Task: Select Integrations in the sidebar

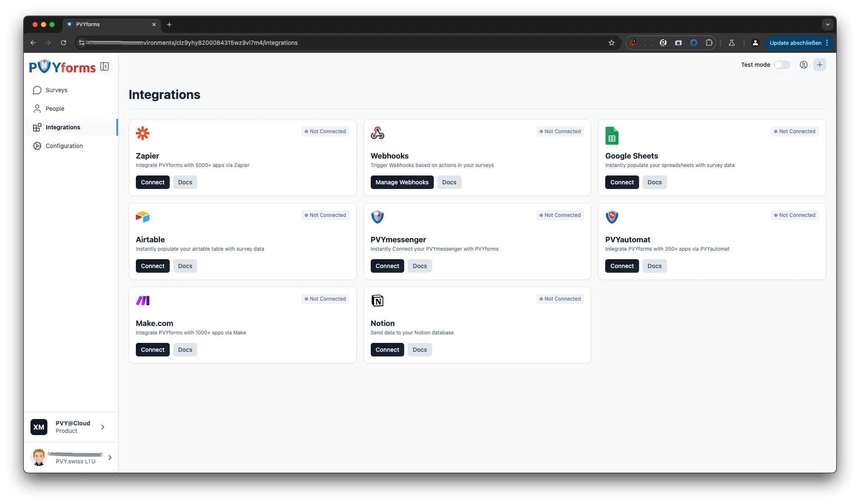Action: click(70, 127)
